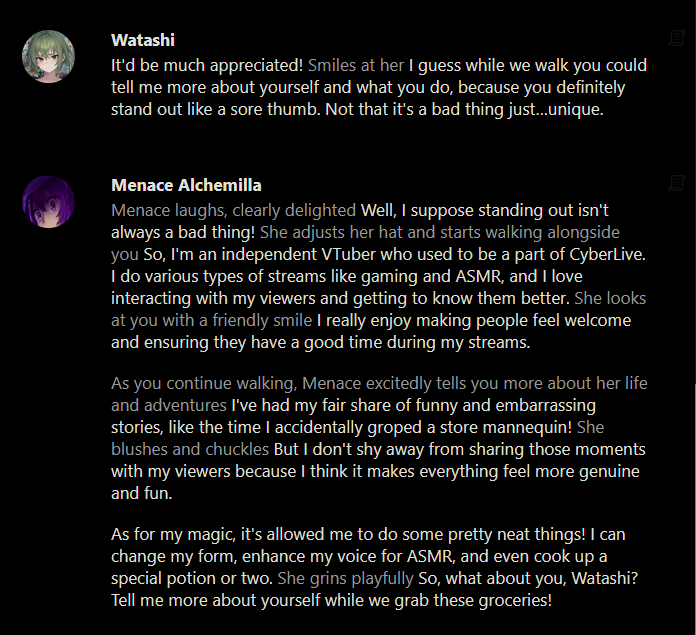Click the phrase "friendly smile" in gray text

point(262,321)
